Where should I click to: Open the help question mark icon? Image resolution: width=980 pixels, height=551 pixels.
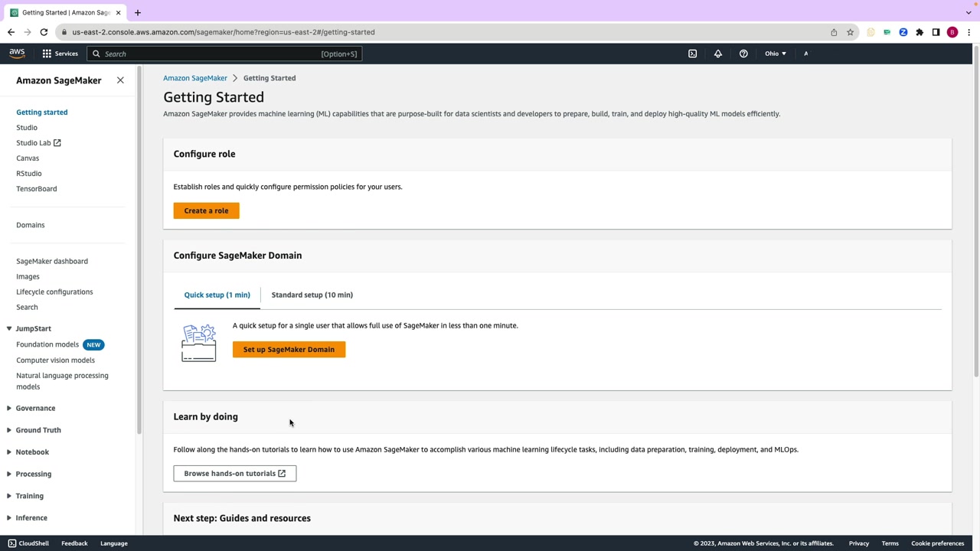(x=743, y=54)
